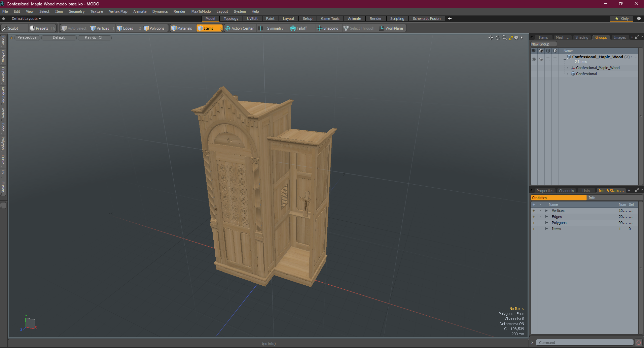Click the render camera column header

(541, 51)
